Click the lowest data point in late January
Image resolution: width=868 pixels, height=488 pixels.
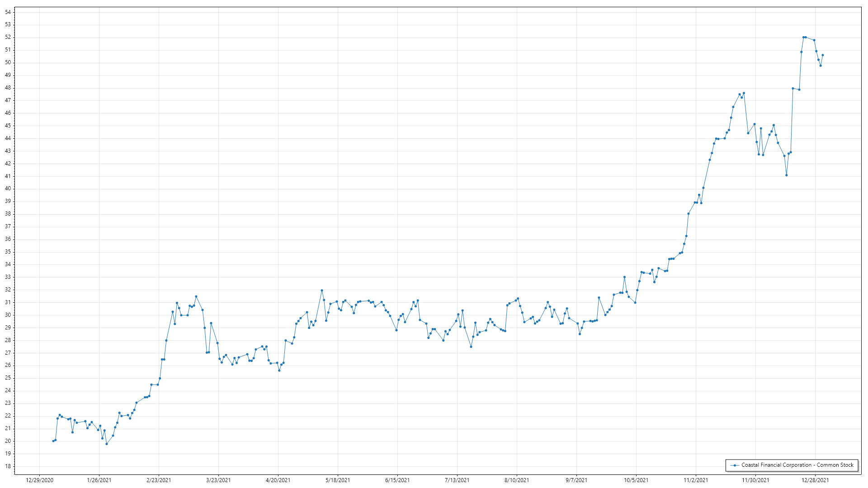[107, 444]
